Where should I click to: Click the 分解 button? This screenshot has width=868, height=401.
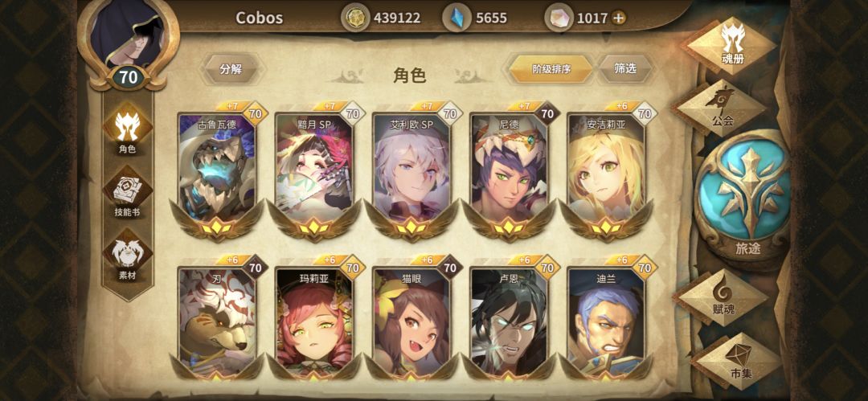tap(231, 69)
